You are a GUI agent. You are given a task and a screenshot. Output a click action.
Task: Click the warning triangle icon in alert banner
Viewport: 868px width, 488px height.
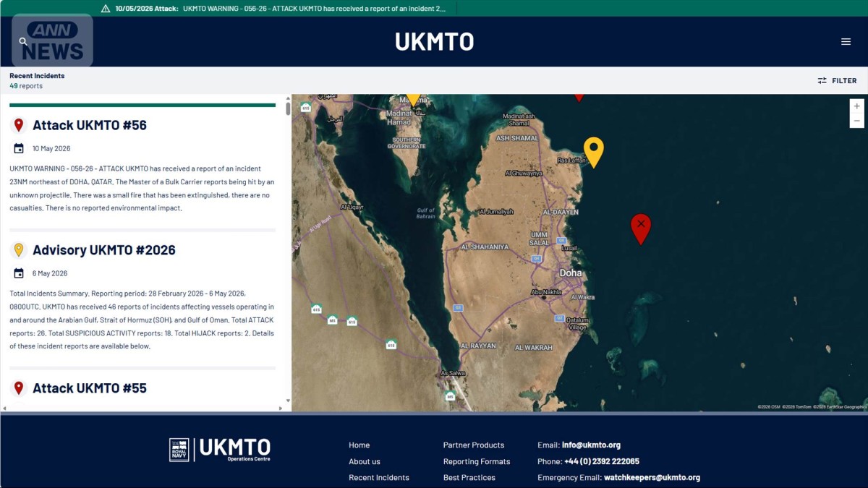coord(106,9)
